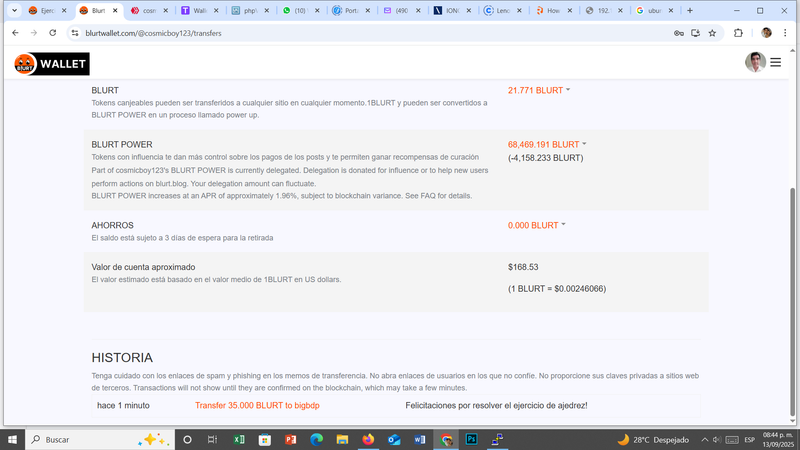Viewport: 800px width, 450px height.
Task: Go forward to next page
Action: [x=34, y=33]
